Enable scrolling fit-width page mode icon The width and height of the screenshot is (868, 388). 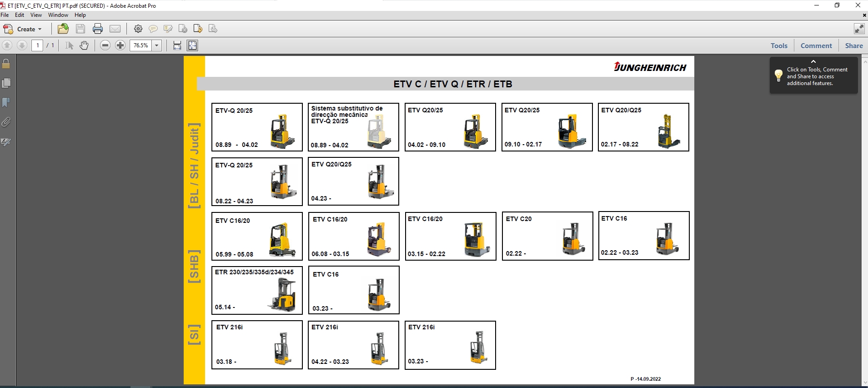click(x=177, y=45)
